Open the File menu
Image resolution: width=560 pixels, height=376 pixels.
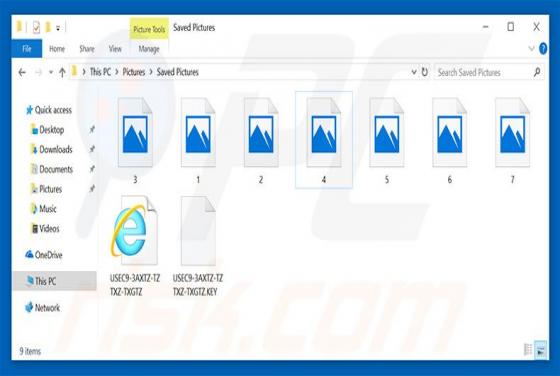pos(27,49)
